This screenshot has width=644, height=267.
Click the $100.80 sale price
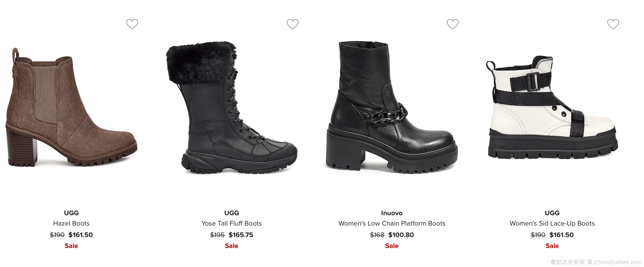401,235
